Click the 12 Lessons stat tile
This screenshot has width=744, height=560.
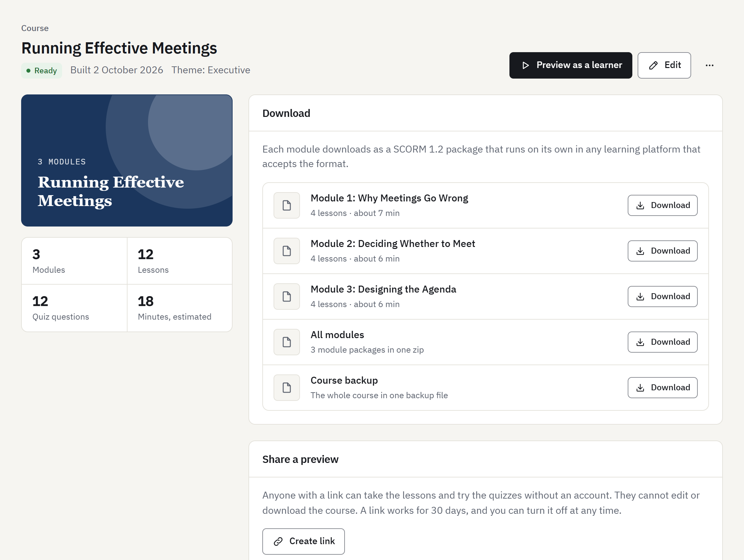(x=180, y=261)
